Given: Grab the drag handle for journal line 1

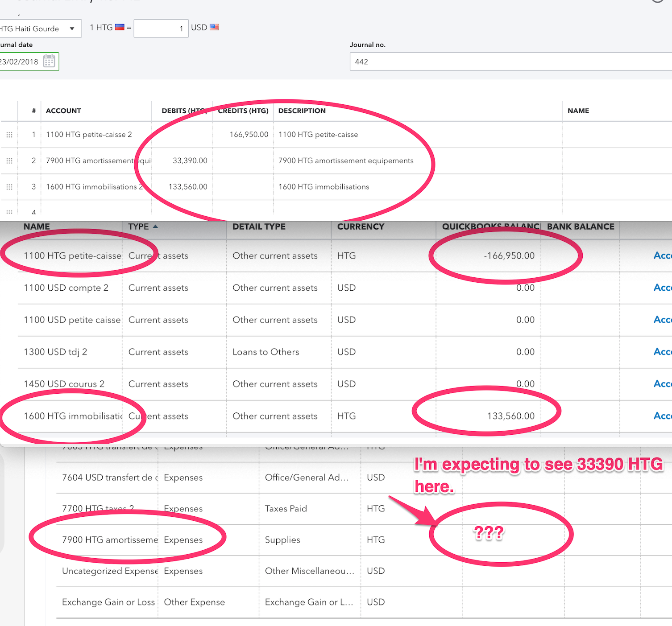Looking at the screenshot, I should (9, 135).
